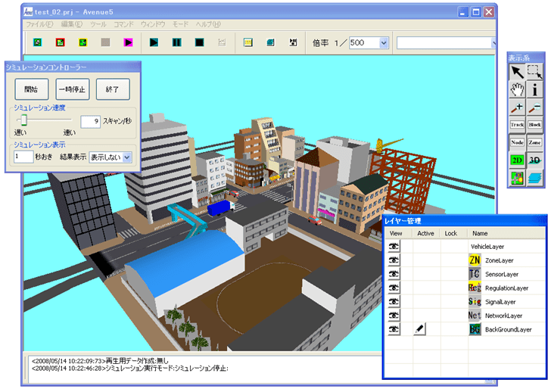Expand the 結果表示 dropdown
Image resolution: width=551 pixels, height=392 pixels.
click(127, 157)
